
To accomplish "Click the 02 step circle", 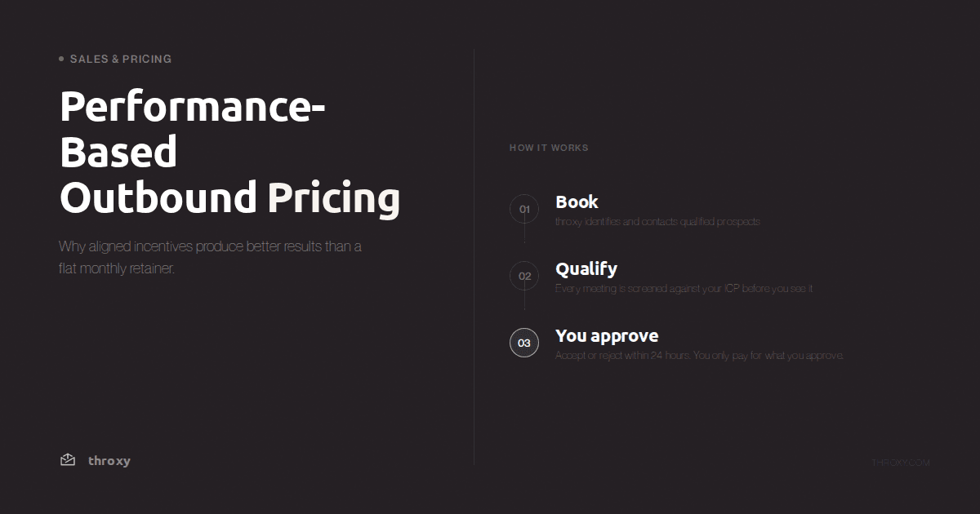I will pyautogui.click(x=524, y=276).
